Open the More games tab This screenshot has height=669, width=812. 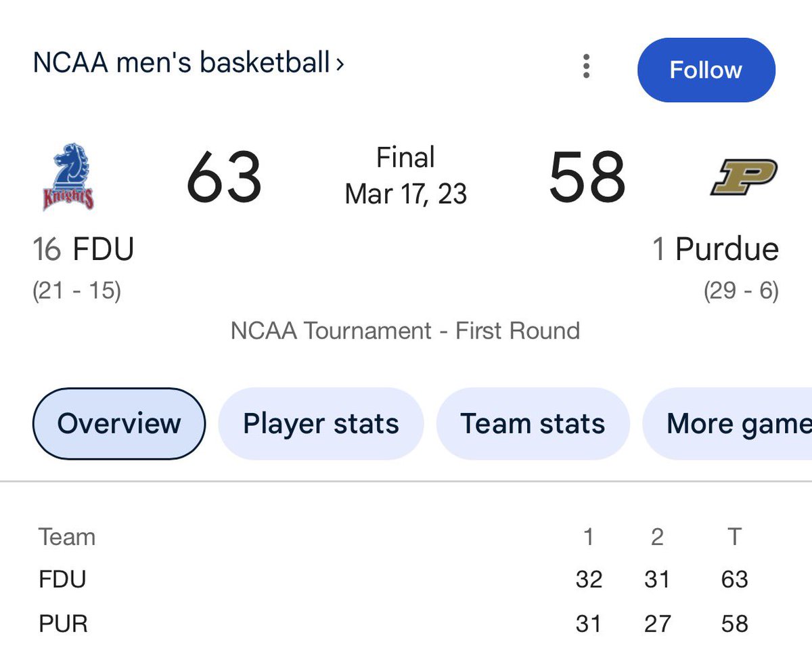point(734,424)
